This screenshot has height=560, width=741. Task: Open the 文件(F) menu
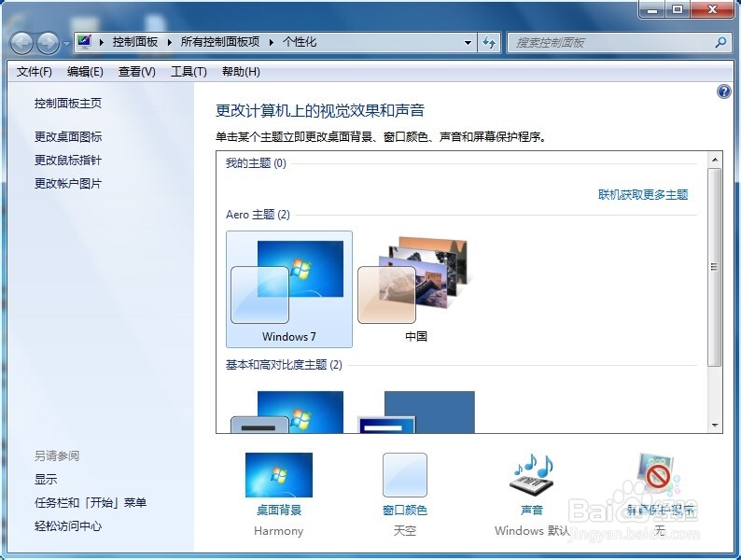coord(34,72)
